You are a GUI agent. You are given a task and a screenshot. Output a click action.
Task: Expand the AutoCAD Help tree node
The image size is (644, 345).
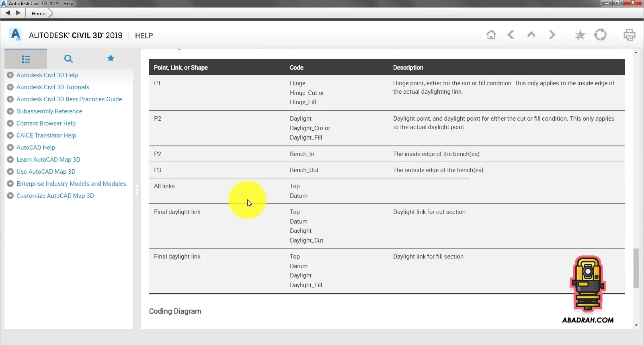(10, 148)
